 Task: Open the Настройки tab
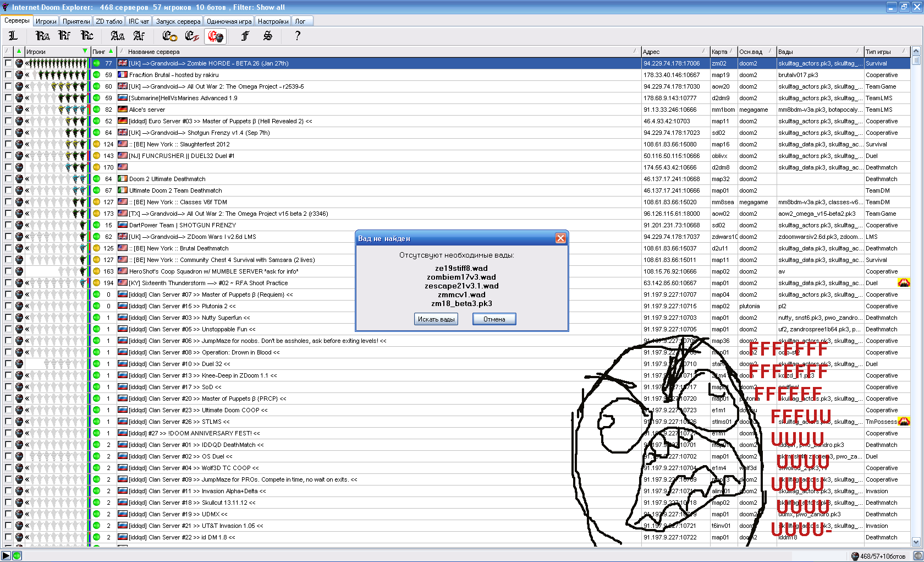[x=273, y=21]
